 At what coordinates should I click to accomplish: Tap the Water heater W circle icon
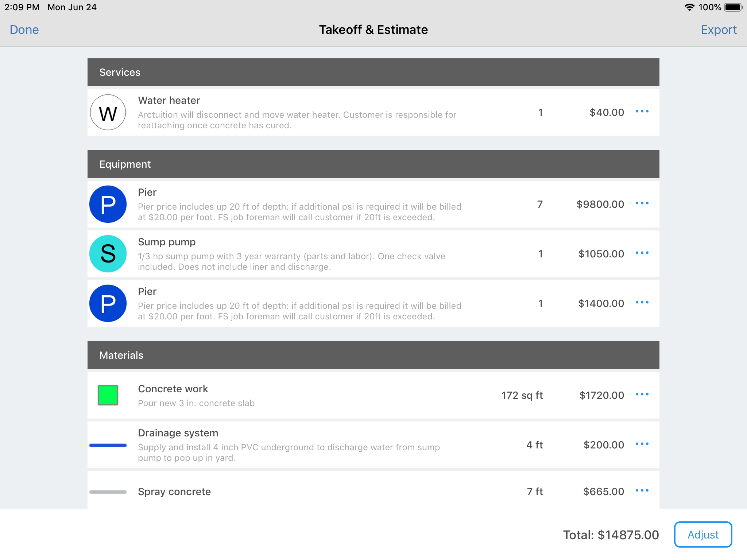(x=108, y=112)
